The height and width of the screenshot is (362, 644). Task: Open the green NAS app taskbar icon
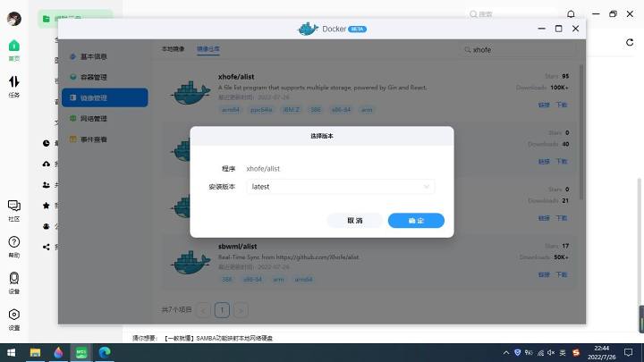coord(81,352)
